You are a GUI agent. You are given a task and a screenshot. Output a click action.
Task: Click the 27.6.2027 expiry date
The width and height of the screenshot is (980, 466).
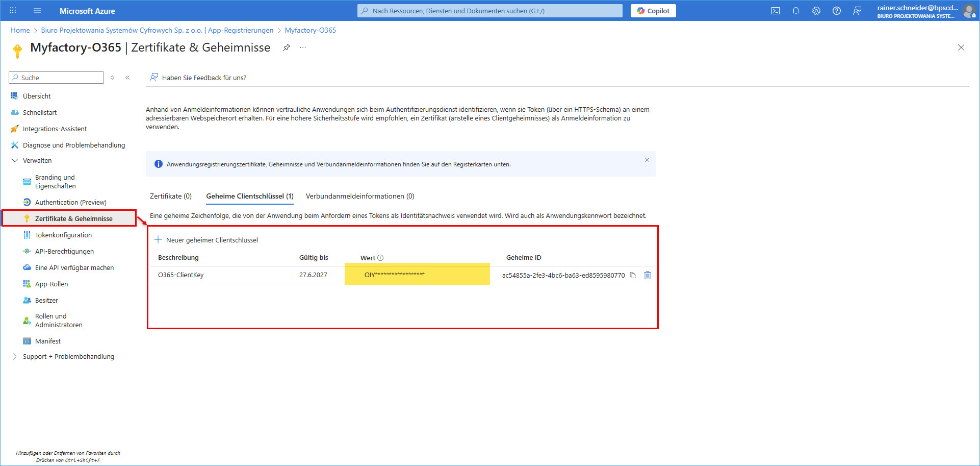pyautogui.click(x=313, y=275)
